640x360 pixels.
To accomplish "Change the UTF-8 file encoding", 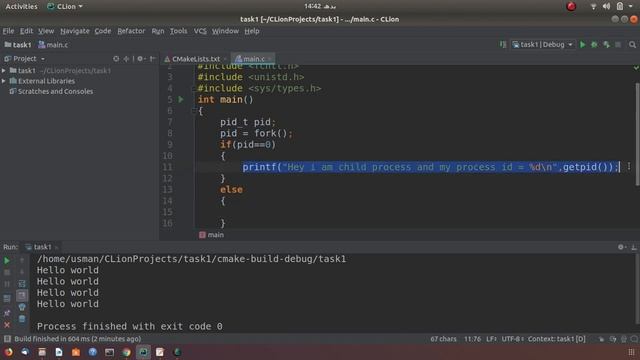I will coord(513,339).
